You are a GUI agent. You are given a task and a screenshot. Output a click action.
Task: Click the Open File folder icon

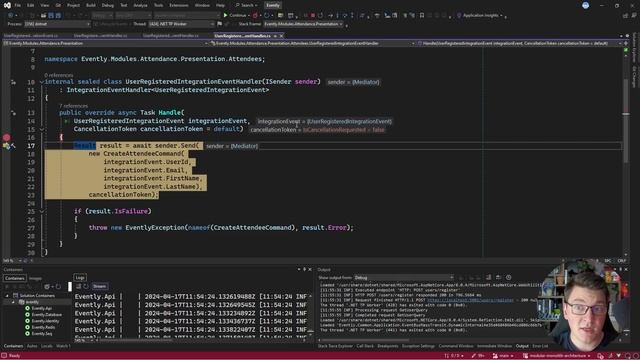(x=43, y=16)
